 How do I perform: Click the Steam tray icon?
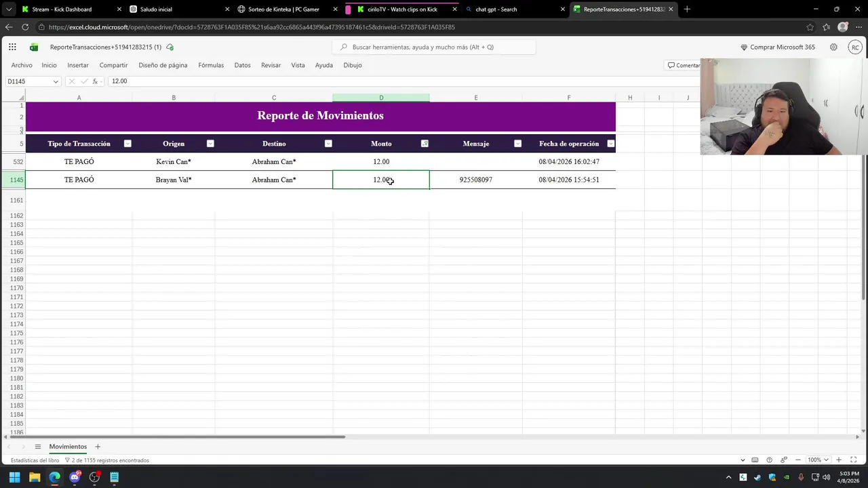(x=757, y=477)
